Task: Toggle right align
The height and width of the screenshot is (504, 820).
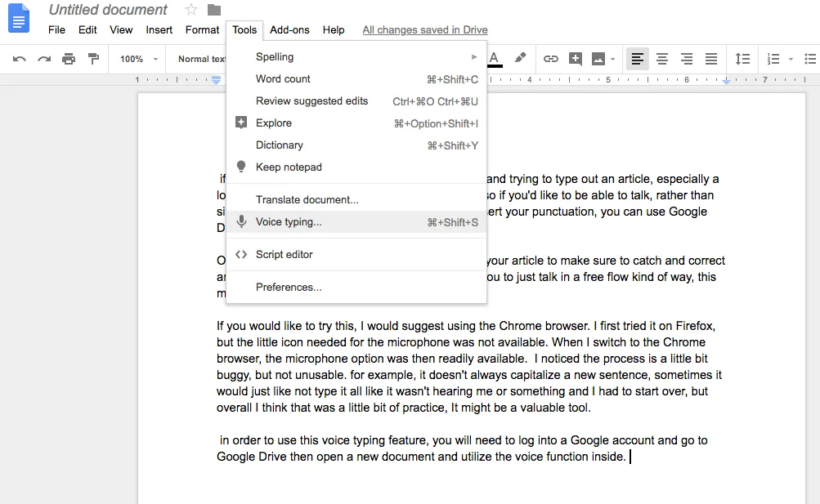Action: point(687,59)
